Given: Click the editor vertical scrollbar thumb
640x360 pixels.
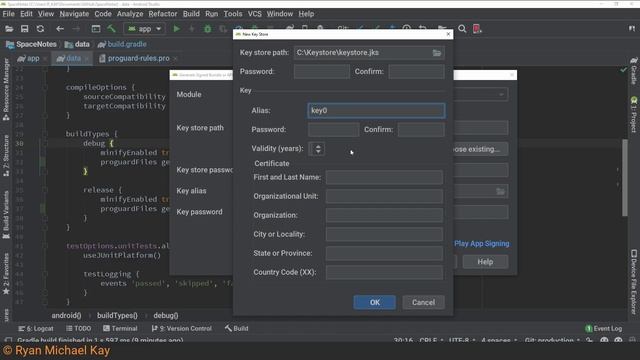Looking at the screenshot, I should click(624, 178).
